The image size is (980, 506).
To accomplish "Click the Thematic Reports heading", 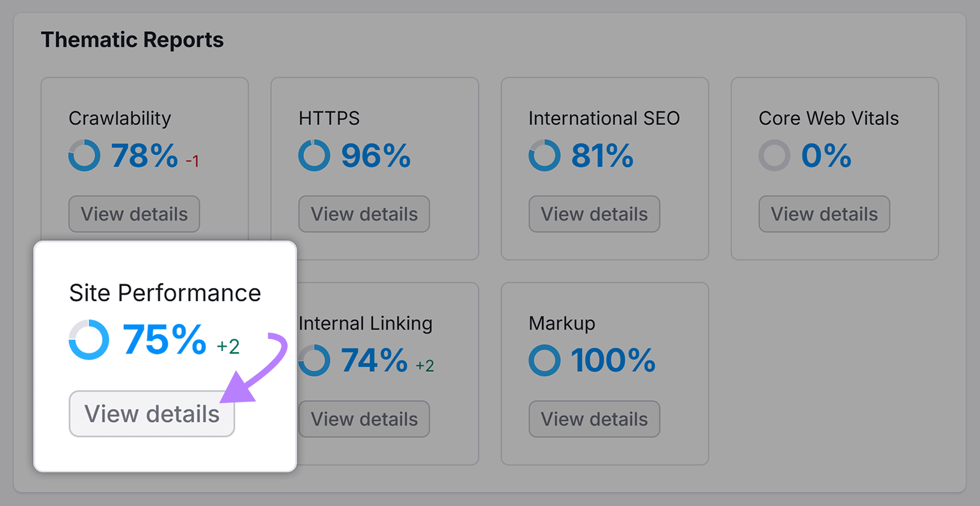I will (x=132, y=40).
